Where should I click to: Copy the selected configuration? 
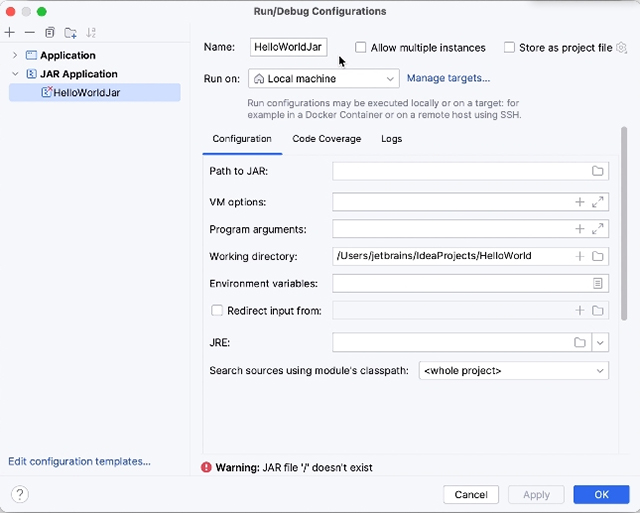pos(50,32)
